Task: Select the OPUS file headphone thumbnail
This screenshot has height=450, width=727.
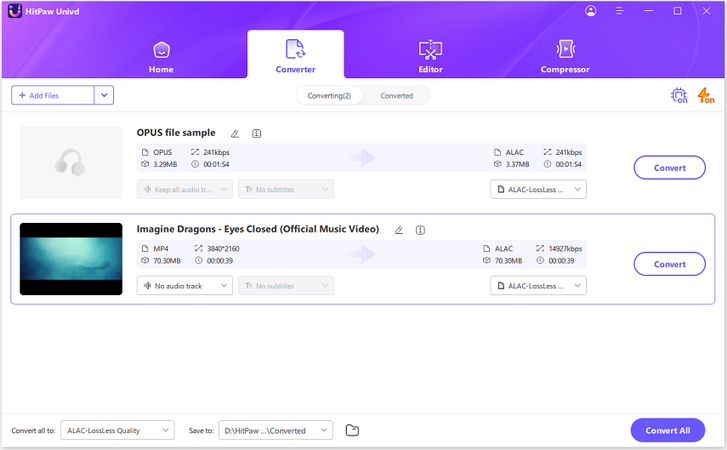Action: coord(71,163)
